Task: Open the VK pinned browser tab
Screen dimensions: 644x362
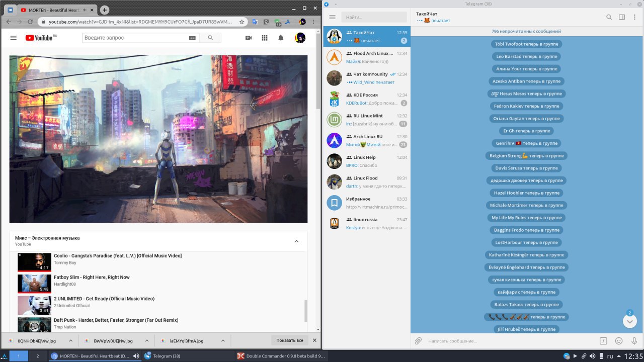Action: 10,10
